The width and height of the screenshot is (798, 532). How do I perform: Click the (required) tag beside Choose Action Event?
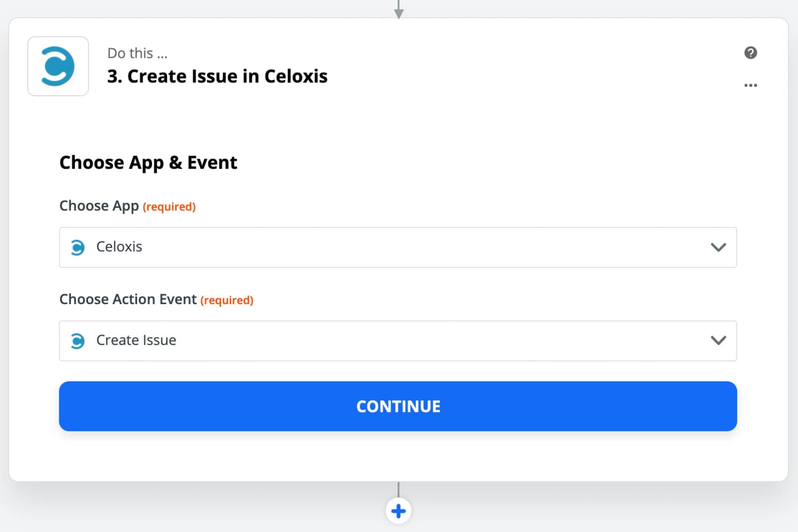(x=227, y=300)
